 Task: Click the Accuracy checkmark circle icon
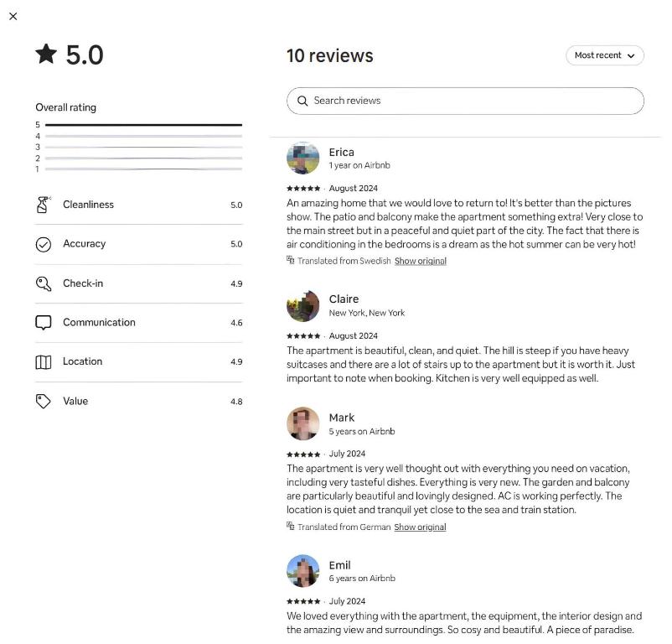(x=44, y=244)
